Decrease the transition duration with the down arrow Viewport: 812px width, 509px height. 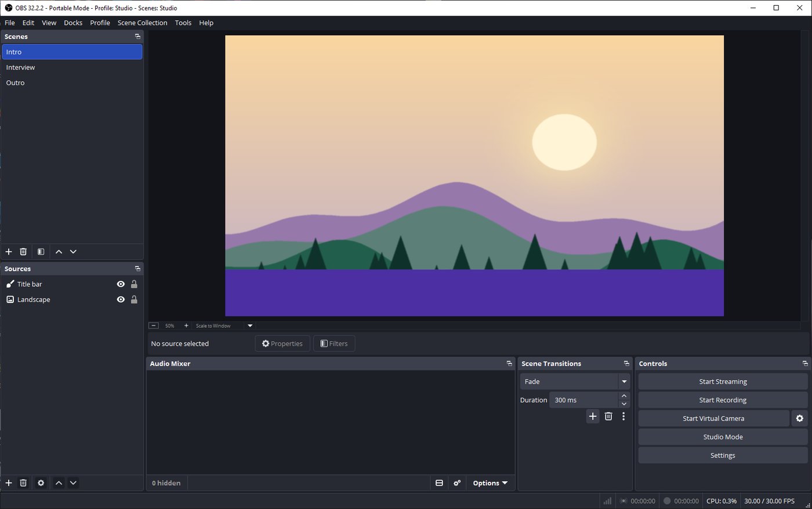[624, 404]
